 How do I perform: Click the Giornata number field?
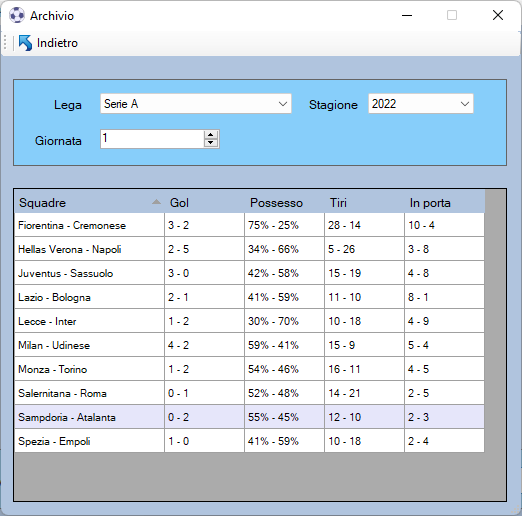click(152, 139)
